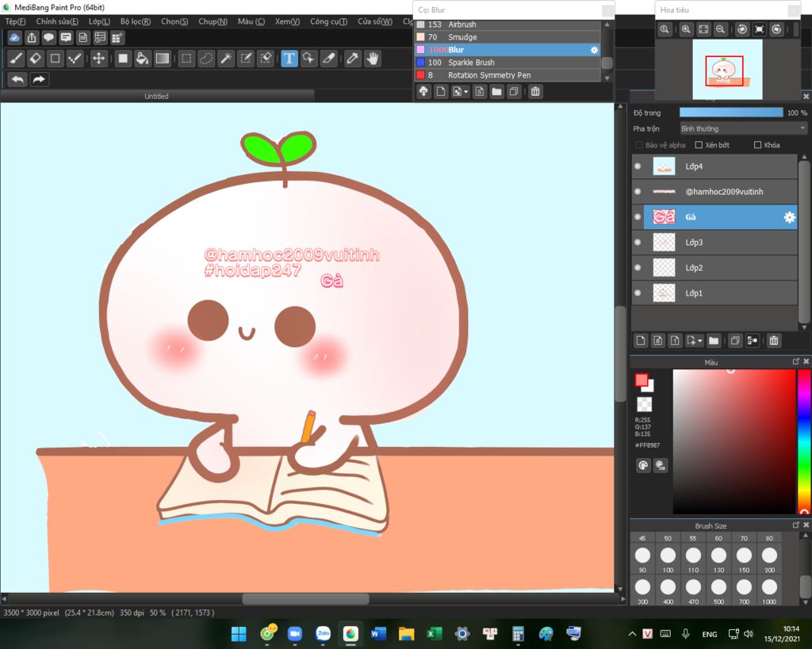Select the Hand tool
The height and width of the screenshot is (649, 812).
(x=373, y=59)
